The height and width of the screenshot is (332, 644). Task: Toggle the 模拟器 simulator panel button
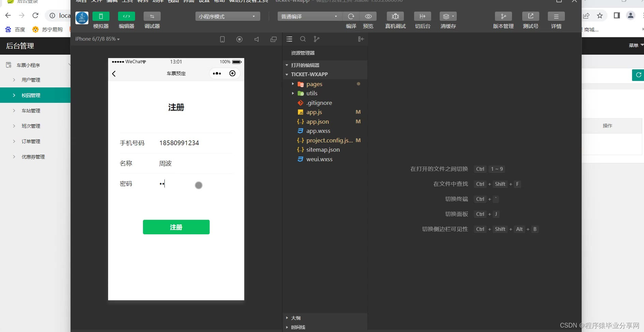[101, 16]
